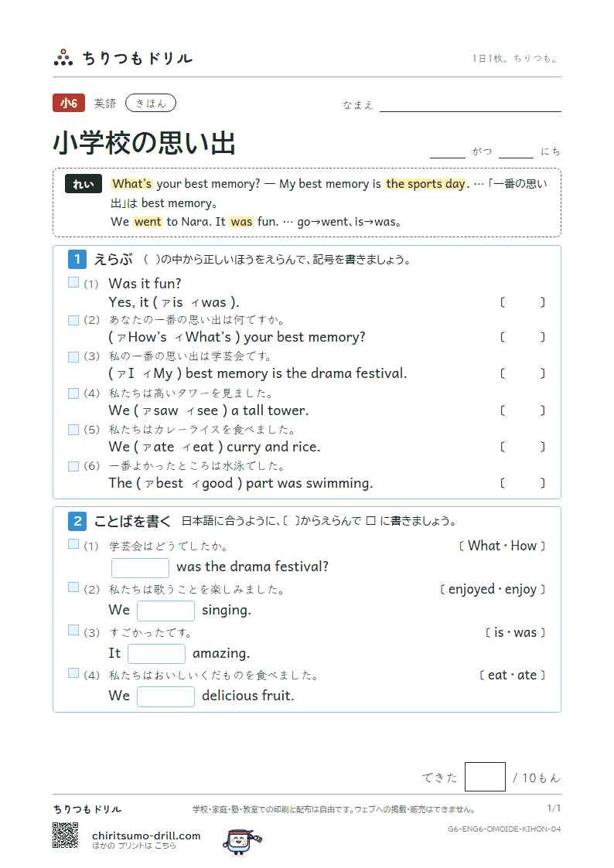Check the box for あなたの一番の思い出は何ですか
Image resolution: width=614 pixels, height=868 pixels.
point(73,320)
